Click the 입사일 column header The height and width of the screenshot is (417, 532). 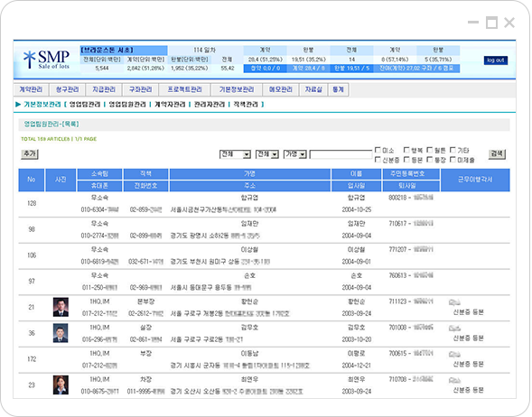click(x=356, y=186)
